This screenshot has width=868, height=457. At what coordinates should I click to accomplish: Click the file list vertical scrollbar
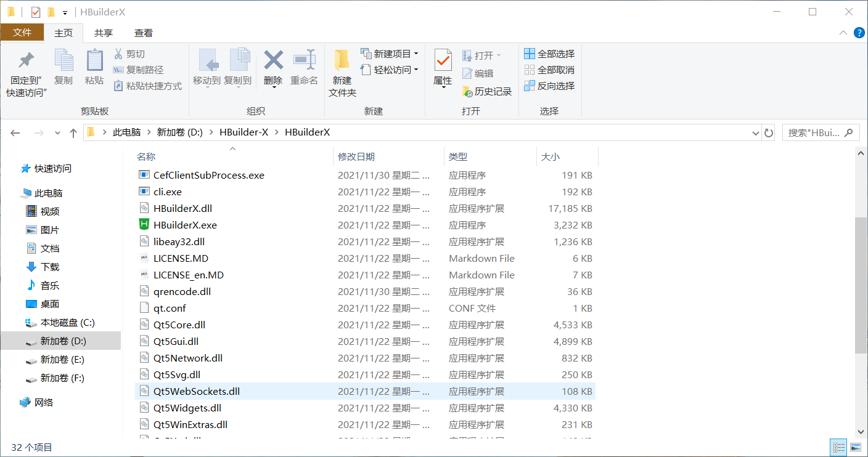pos(861,285)
